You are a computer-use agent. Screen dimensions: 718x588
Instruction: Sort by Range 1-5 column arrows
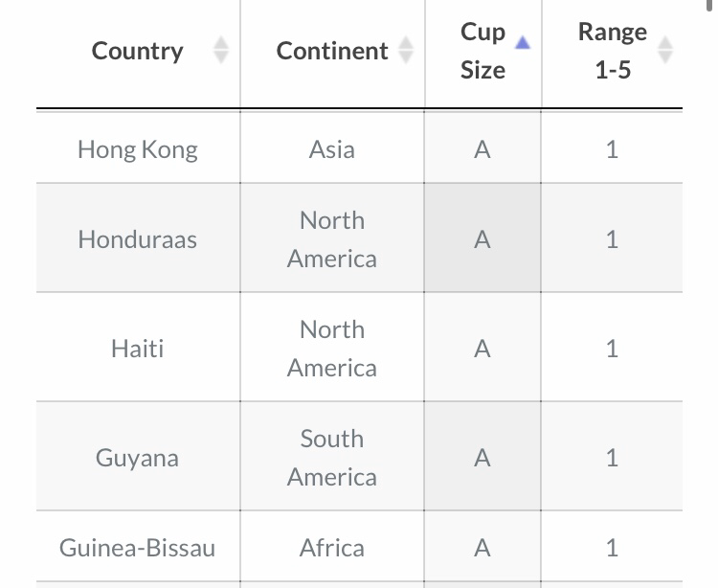click(665, 50)
